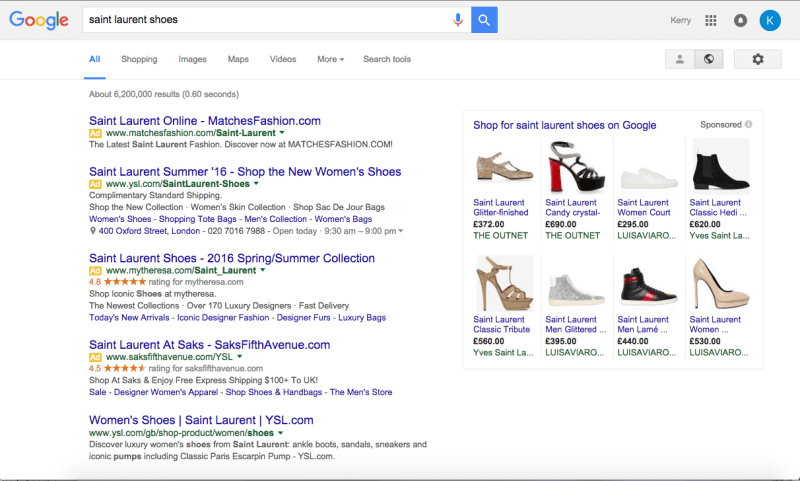The image size is (800, 481).
Task: Open the Google apps grid
Action: (711, 20)
